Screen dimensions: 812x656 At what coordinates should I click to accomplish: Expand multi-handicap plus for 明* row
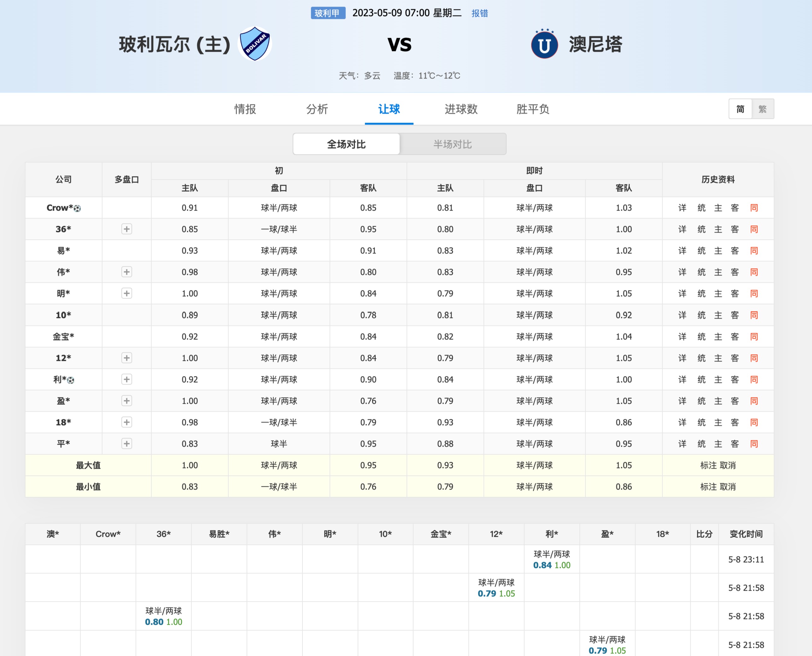point(127,293)
